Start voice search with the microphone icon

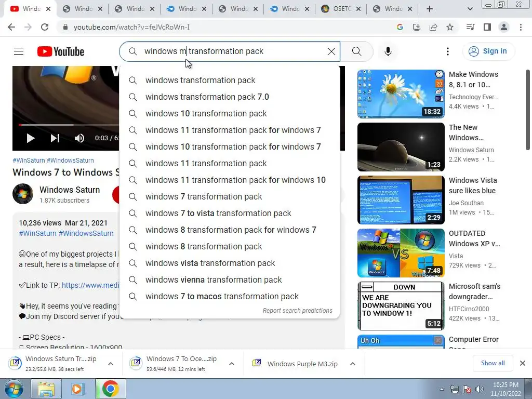click(388, 51)
